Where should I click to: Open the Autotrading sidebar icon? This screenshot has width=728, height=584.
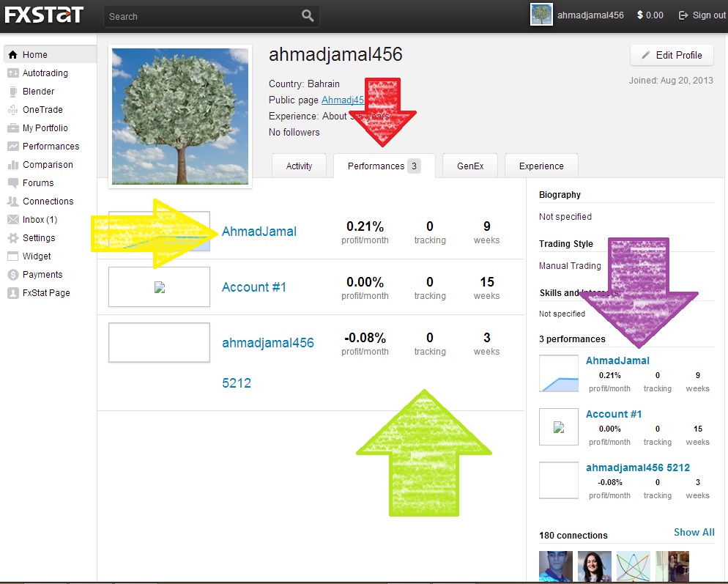(12, 73)
